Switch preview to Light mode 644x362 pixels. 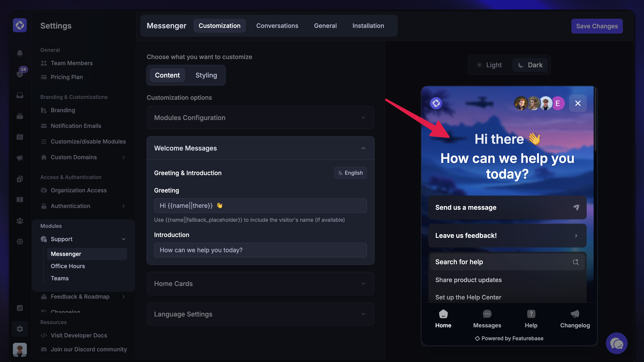click(489, 65)
